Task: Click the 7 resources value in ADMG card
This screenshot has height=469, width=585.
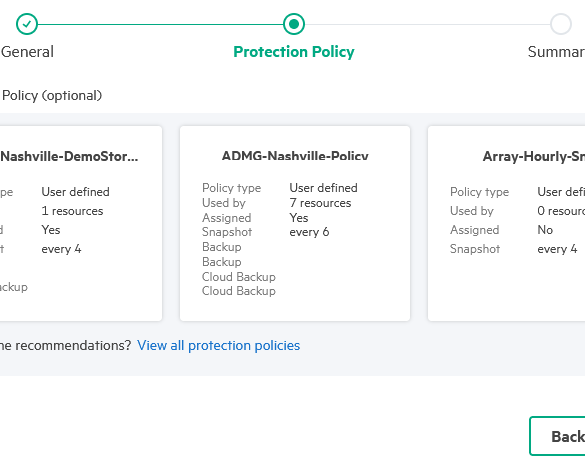Action: 320,203
